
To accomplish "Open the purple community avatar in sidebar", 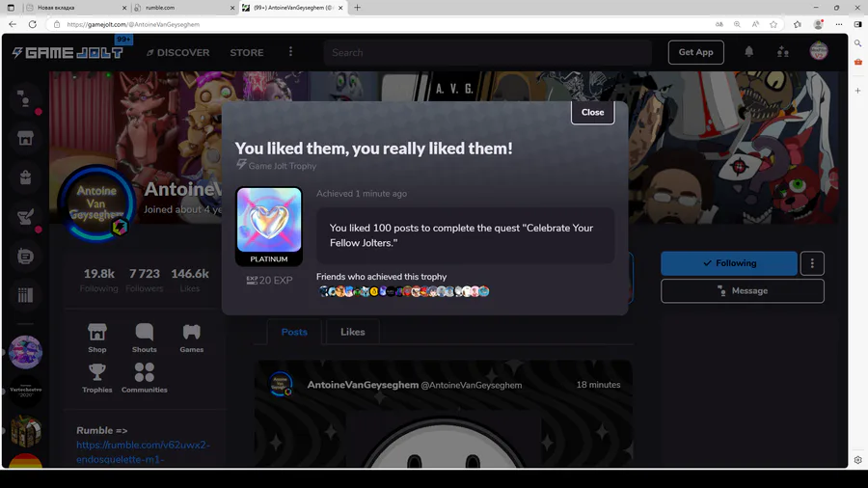I will point(25,352).
